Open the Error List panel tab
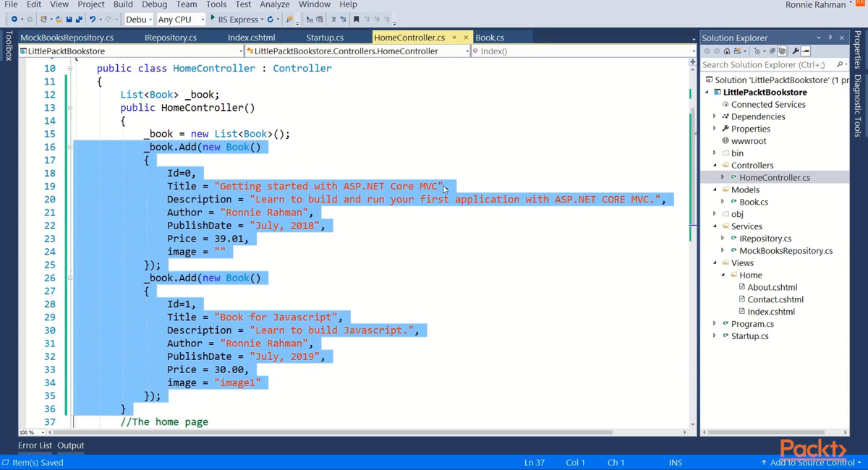The width and height of the screenshot is (868, 470). 35,445
